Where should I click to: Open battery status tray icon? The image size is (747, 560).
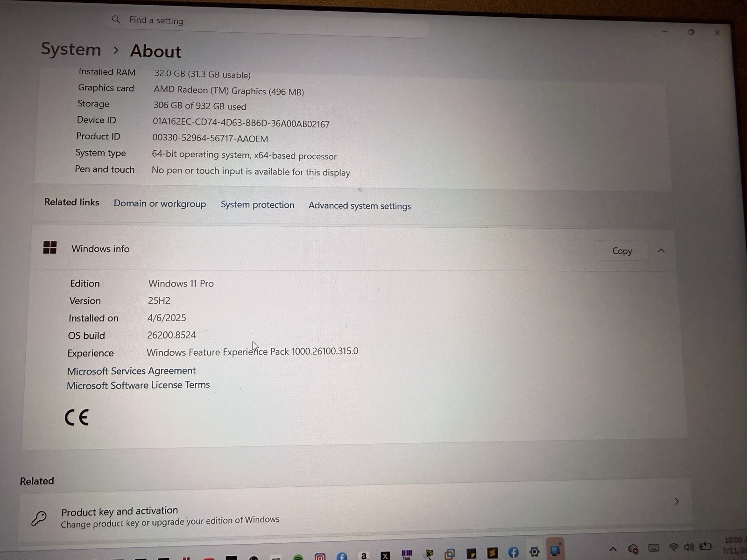(x=705, y=546)
